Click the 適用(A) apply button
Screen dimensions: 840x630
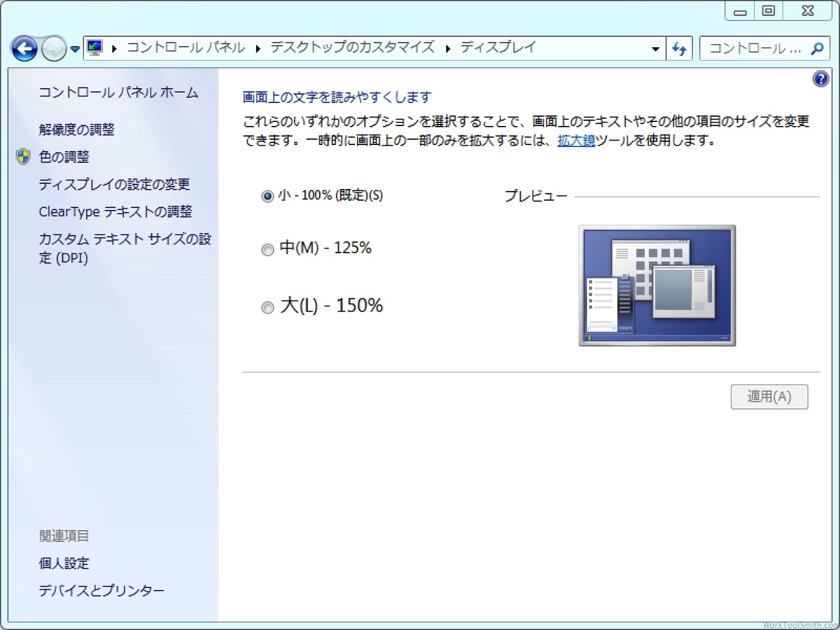click(x=769, y=396)
